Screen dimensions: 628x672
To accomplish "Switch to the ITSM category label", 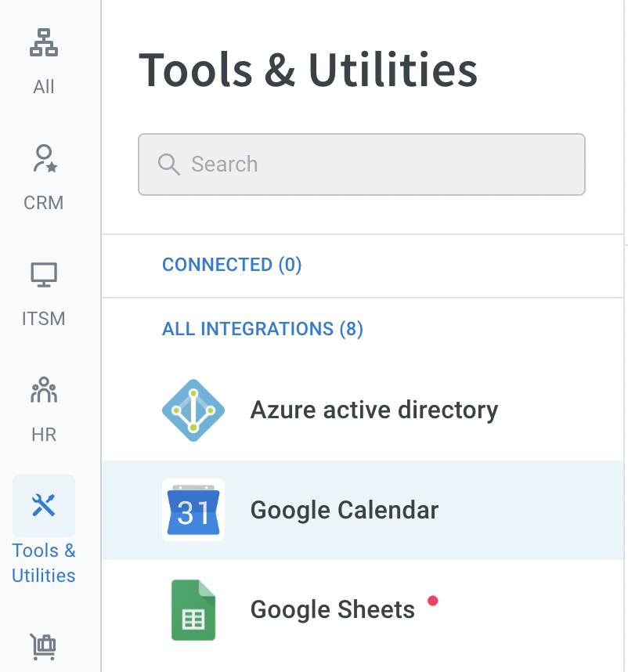I will click(x=44, y=319).
